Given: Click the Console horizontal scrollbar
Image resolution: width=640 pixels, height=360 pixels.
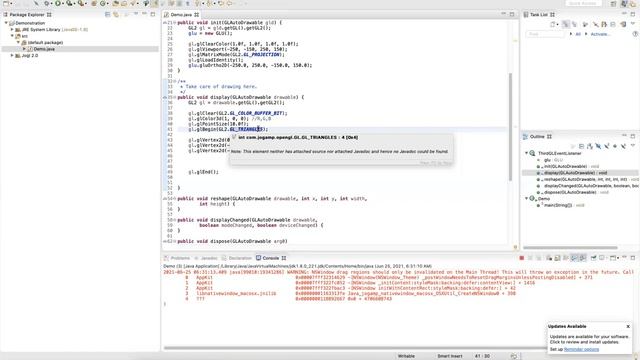Looking at the screenshot, I should [x=355, y=348].
